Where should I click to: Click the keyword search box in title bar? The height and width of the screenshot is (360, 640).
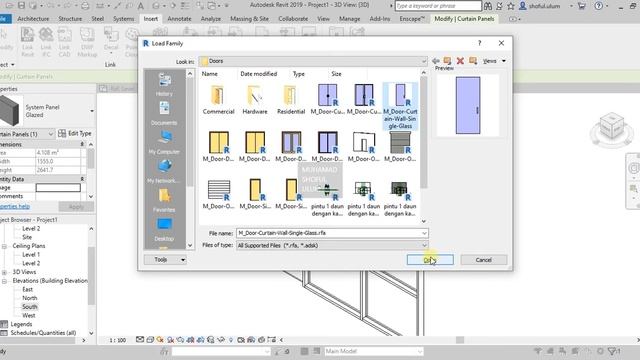coord(438,6)
